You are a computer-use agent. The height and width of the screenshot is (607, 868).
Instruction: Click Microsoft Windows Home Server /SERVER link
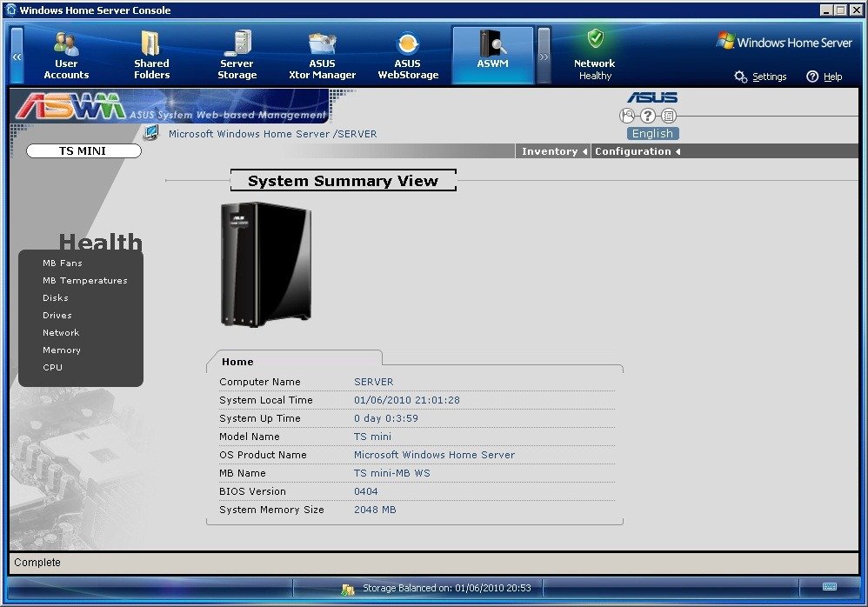point(272,134)
